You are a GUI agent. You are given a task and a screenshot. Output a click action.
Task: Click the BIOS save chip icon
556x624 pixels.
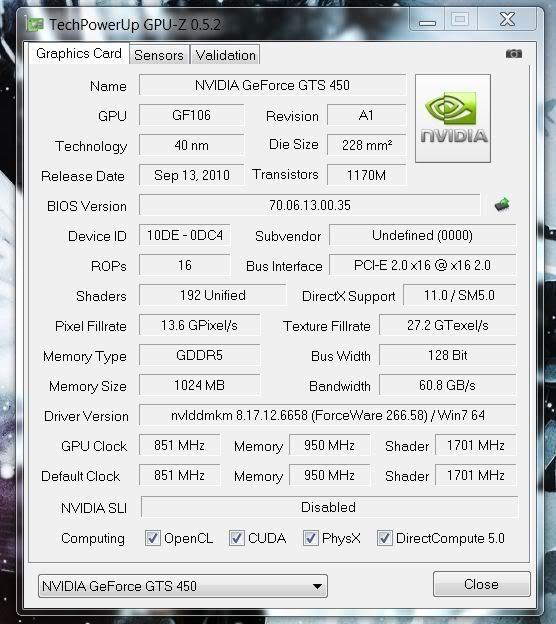click(x=502, y=205)
